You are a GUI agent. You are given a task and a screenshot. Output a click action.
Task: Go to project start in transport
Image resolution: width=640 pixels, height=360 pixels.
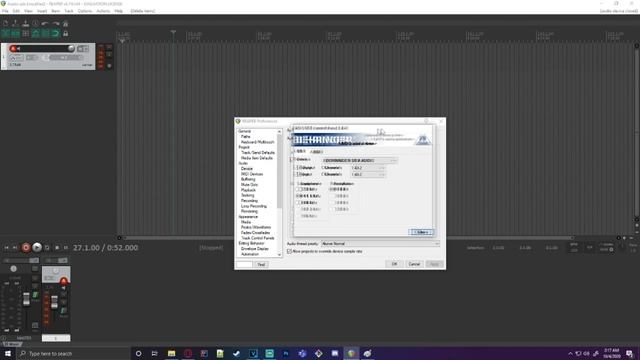coord(6,248)
